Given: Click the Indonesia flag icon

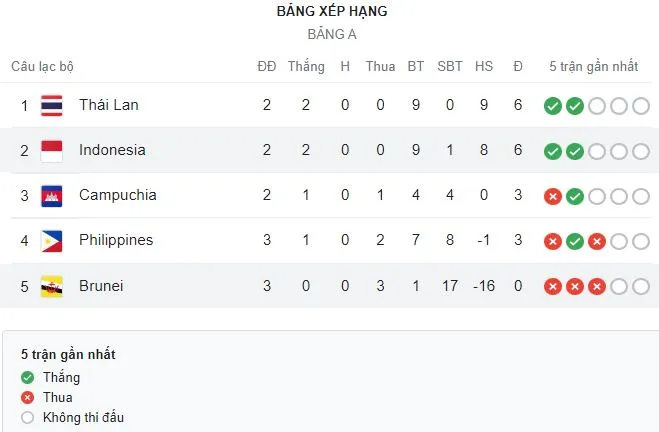Looking at the screenshot, I should point(52,151).
